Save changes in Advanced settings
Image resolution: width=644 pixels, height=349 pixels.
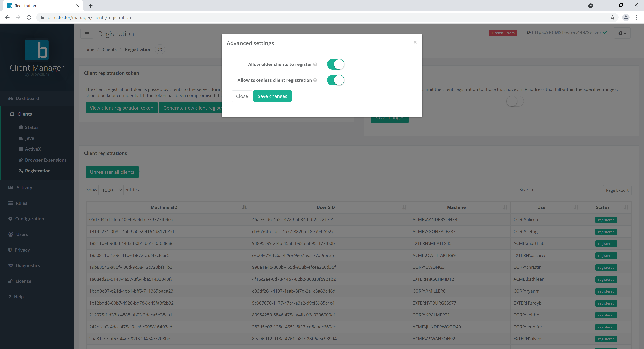tap(272, 96)
